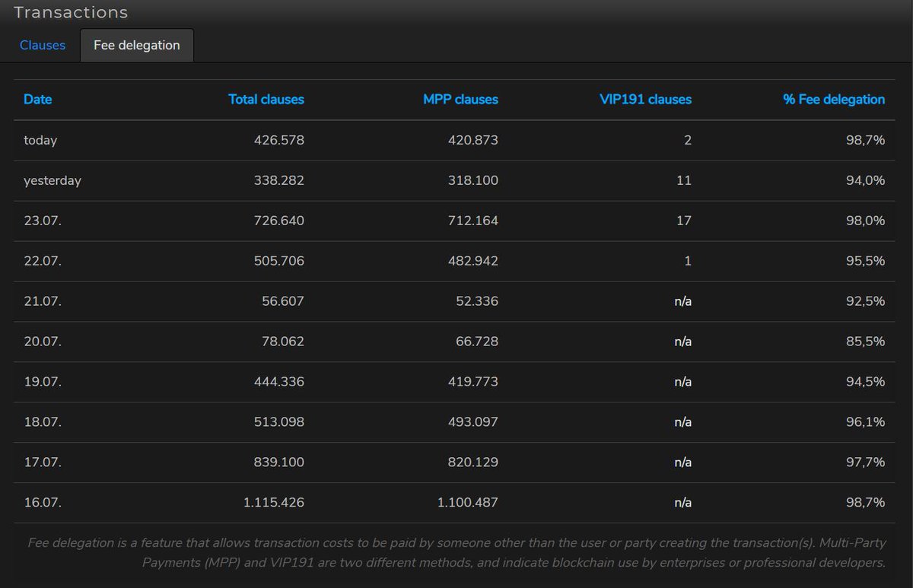Click MPP clauses value 1.100.487
The image size is (913, 588).
(468, 503)
